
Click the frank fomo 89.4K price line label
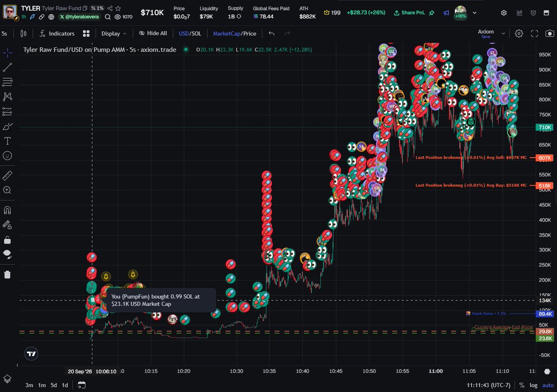(544, 314)
